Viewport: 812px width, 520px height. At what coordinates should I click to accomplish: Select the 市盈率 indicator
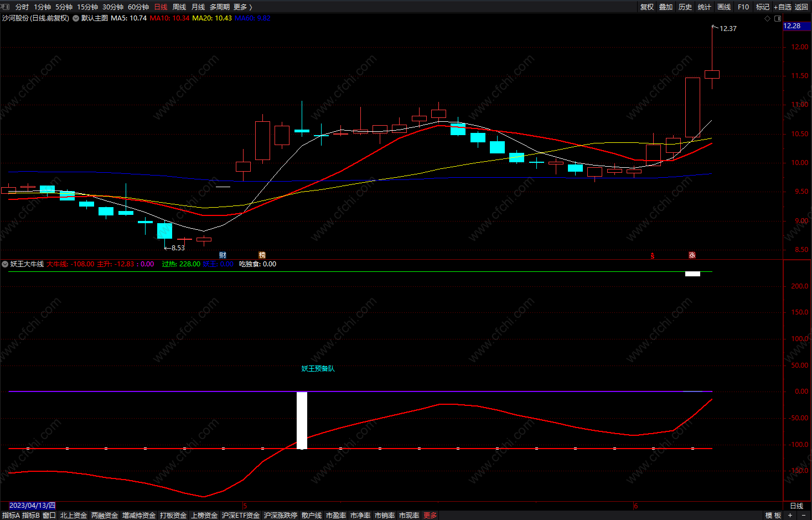(336, 516)
